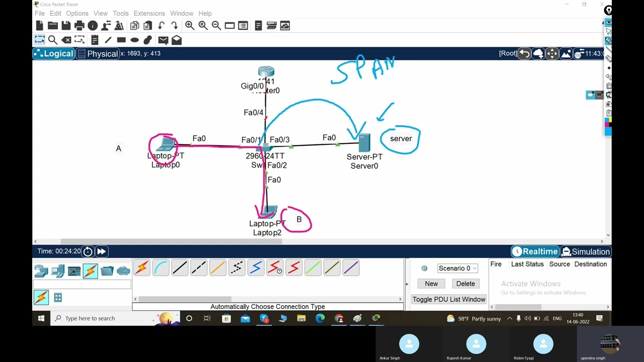Image resolution: width=644 pixels, height=362 pixels.
Task: Select the Fiber orange cable
Action: [x=218, y=268]
